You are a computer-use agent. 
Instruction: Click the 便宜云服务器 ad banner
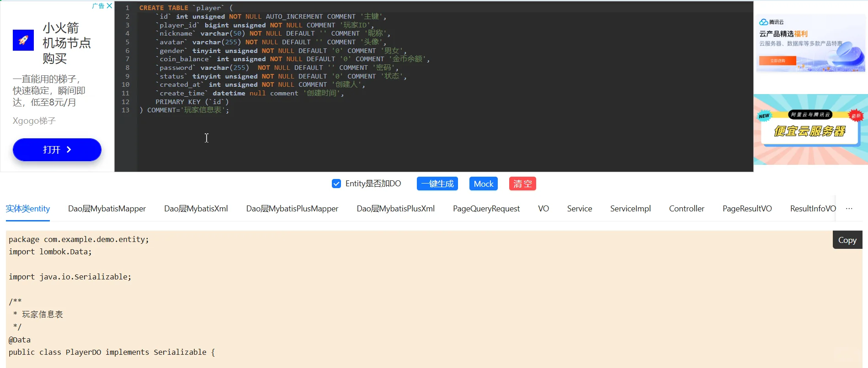pos(810,130)
